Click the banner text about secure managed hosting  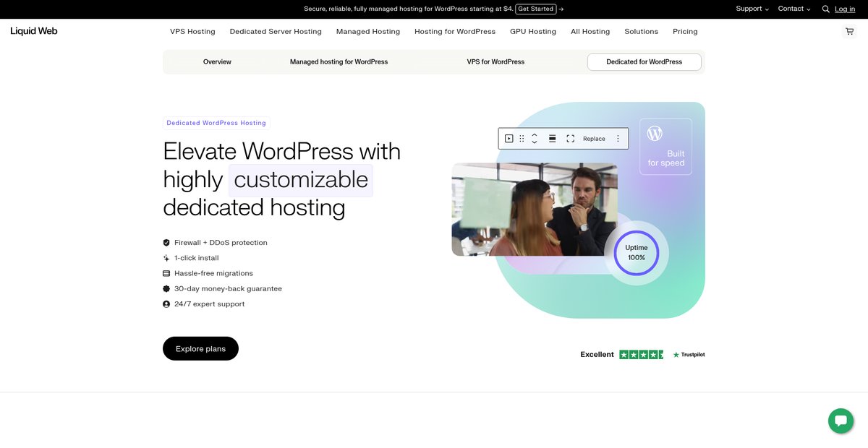pos(407,9)
